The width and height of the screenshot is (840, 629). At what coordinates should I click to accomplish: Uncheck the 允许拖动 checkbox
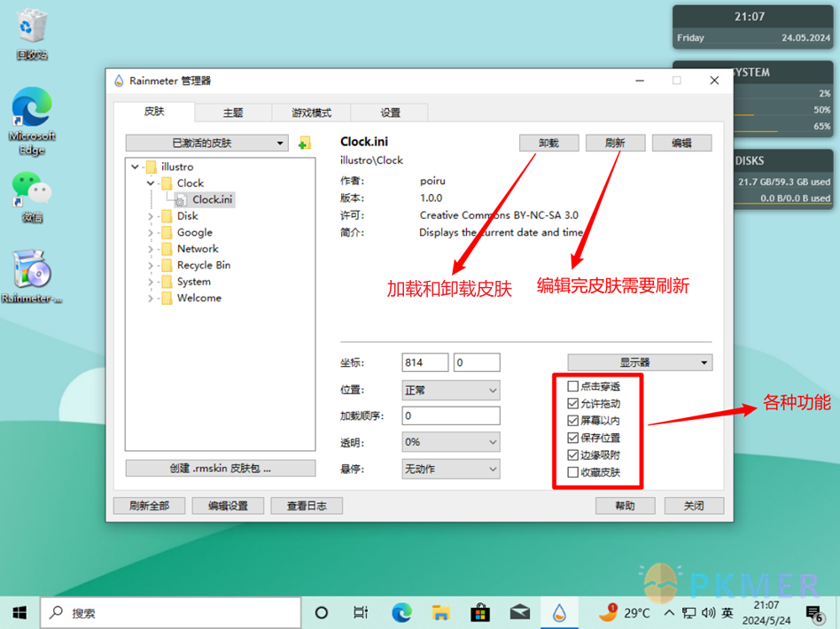coord(572,403)
